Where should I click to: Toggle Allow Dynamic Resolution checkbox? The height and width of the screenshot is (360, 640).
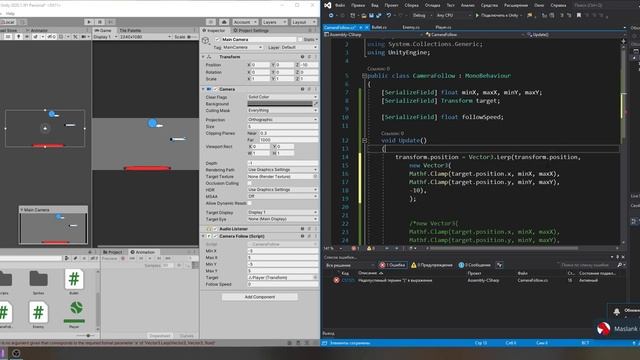[250, 203]
